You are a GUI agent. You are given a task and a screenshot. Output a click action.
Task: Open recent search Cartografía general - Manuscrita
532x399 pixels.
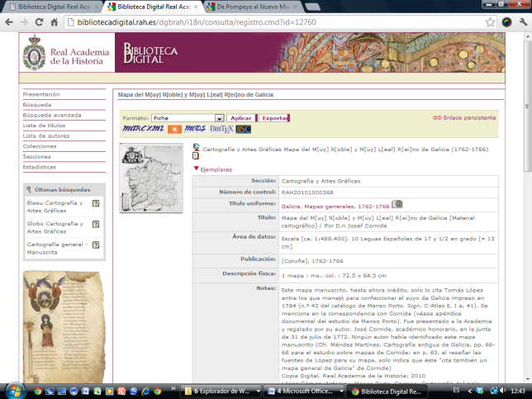coord(57,249)
